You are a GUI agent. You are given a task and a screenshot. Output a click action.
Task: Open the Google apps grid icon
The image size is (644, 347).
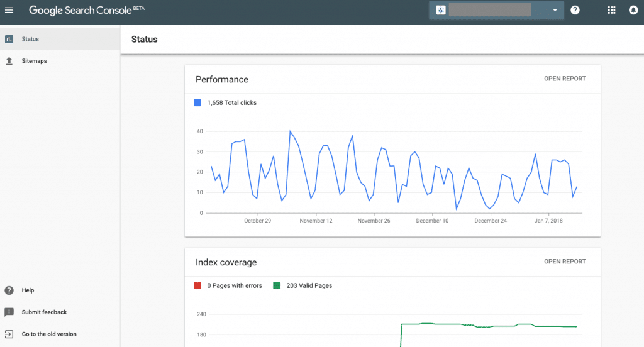point(611,10)
